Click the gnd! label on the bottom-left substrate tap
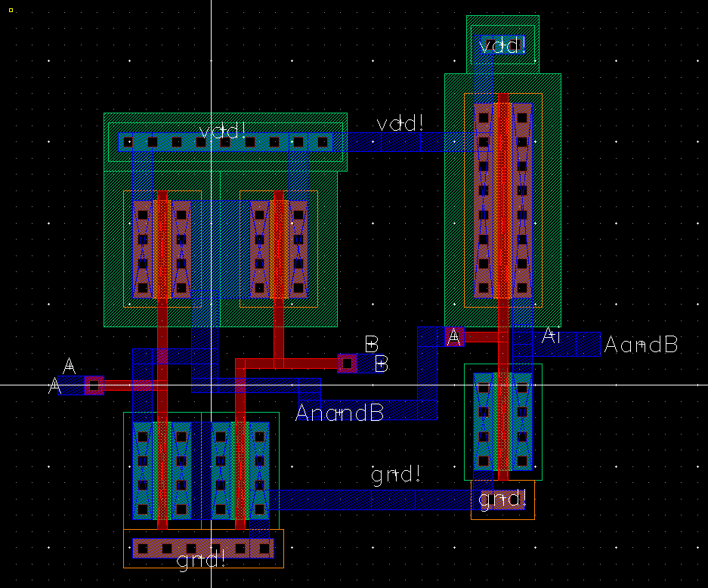This screenshot has width=708, height=588. point(201,560)
